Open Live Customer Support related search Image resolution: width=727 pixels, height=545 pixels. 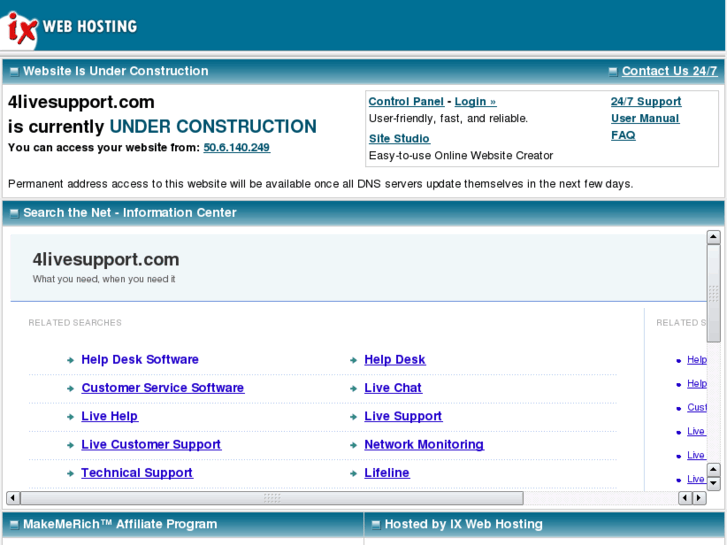click(x=151, y=444)
